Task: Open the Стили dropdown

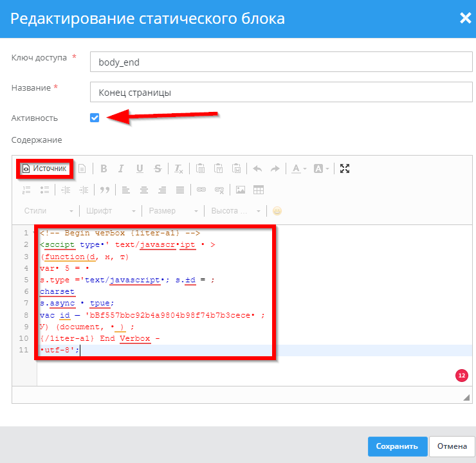Action: tap(48, 211)
